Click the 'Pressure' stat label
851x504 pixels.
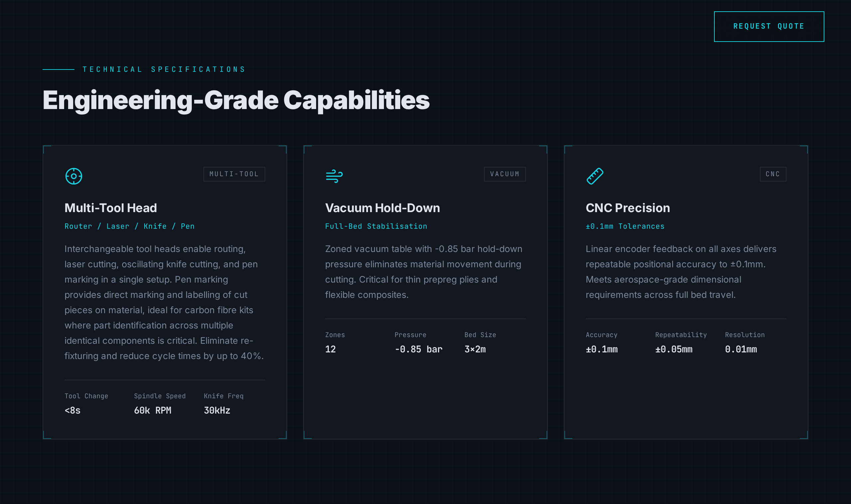[410, 335]
